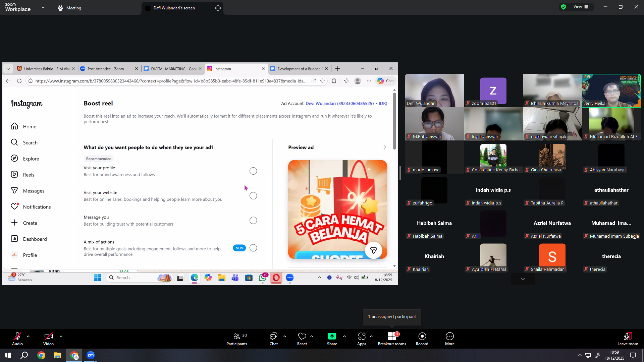Select Visit your profile radio option

tap(253, 171)
